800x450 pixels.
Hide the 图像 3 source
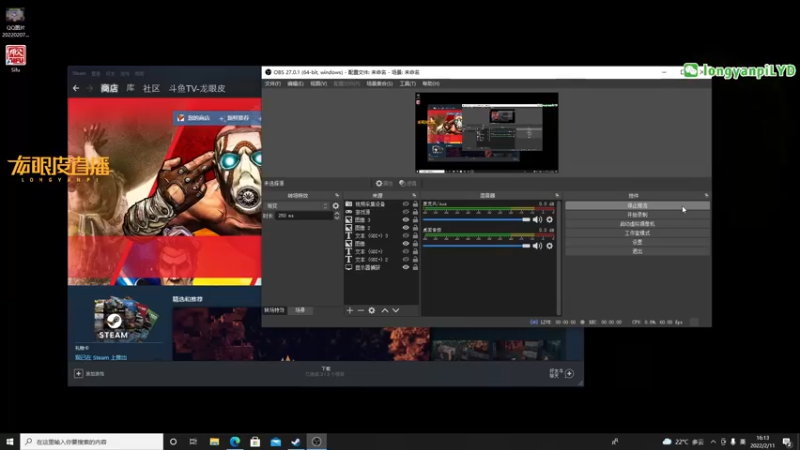tap(406, 220)
